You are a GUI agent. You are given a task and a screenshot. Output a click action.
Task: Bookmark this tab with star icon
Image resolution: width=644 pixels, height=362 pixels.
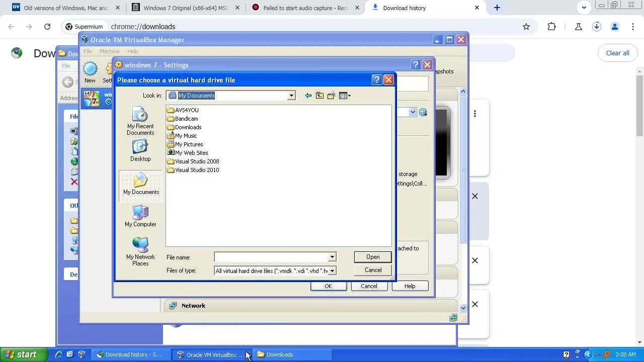tap(526, 27)
